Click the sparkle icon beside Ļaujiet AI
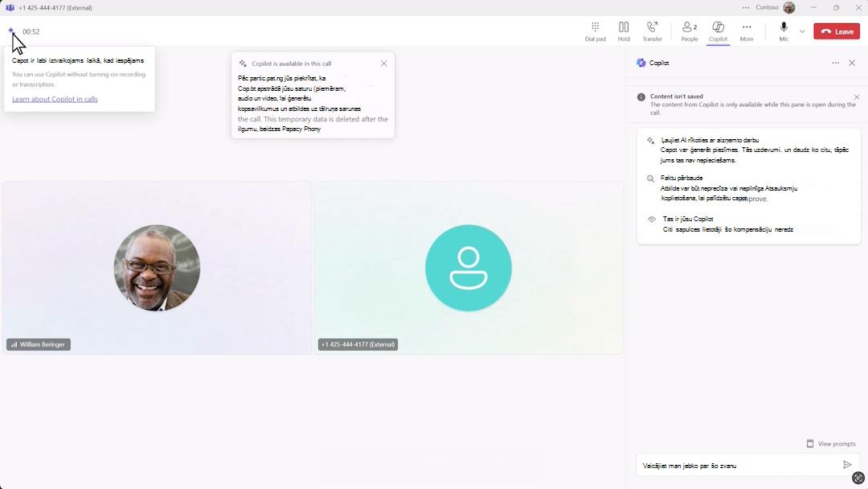 (x=650, y=141)
